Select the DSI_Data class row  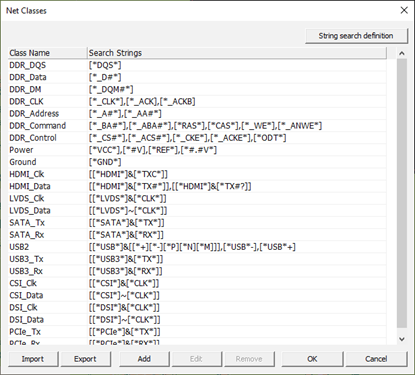tap(197, 320)
